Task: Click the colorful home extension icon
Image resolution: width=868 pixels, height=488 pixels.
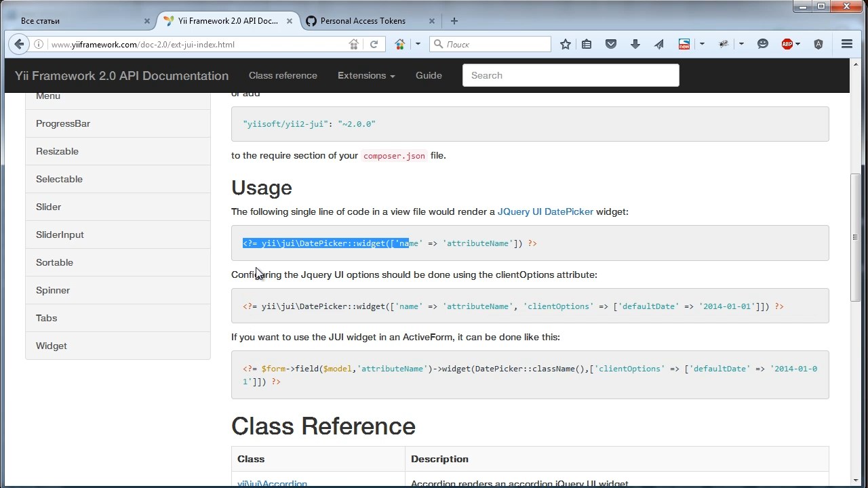Action: click(400, 44)
